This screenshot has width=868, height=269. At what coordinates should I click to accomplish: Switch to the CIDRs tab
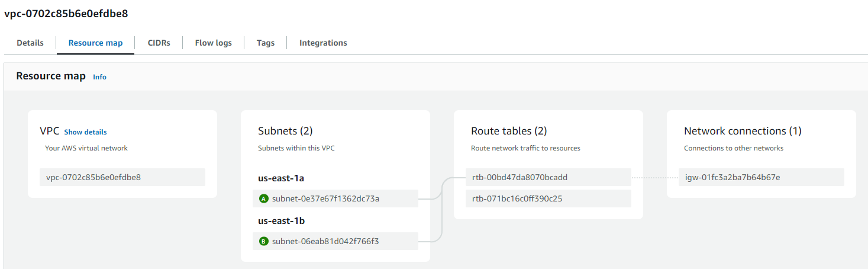tap(159, 43)
